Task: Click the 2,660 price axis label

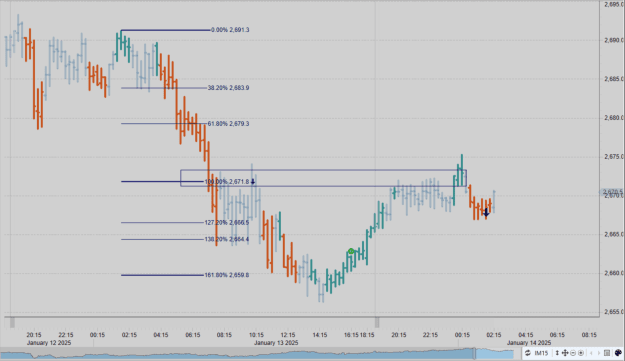Action: click(614, 273)
